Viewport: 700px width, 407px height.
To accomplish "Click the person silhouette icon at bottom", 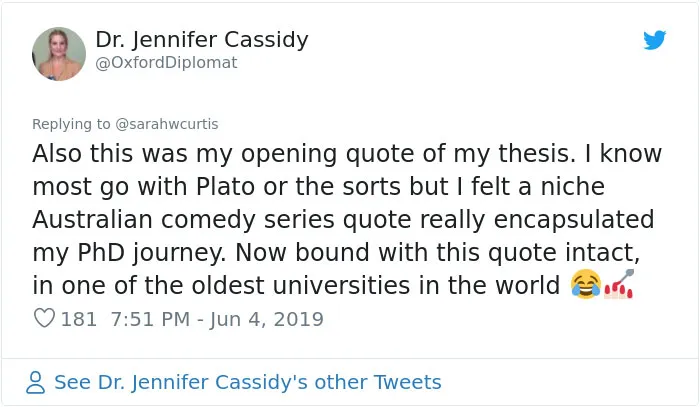I will (x=35, y=382).
